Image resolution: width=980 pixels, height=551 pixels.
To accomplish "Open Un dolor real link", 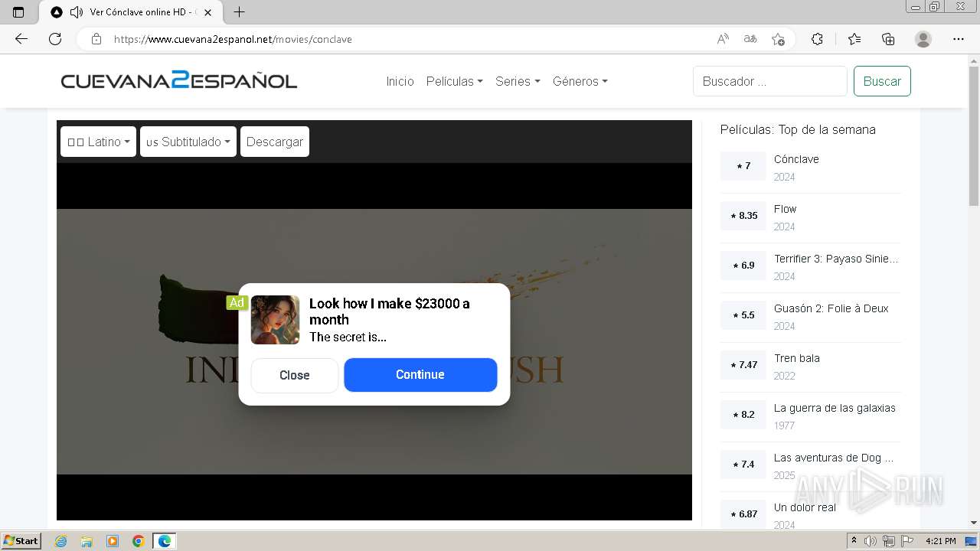I will [x=805, y=507].
